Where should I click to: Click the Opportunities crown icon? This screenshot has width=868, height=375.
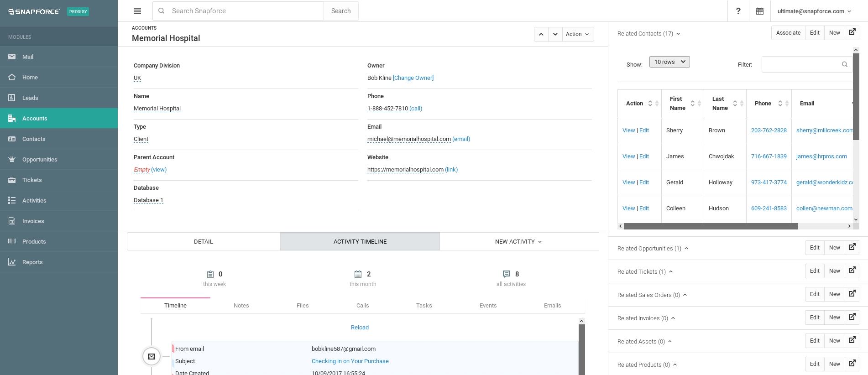pyautogui.click(x=12, y=159)
